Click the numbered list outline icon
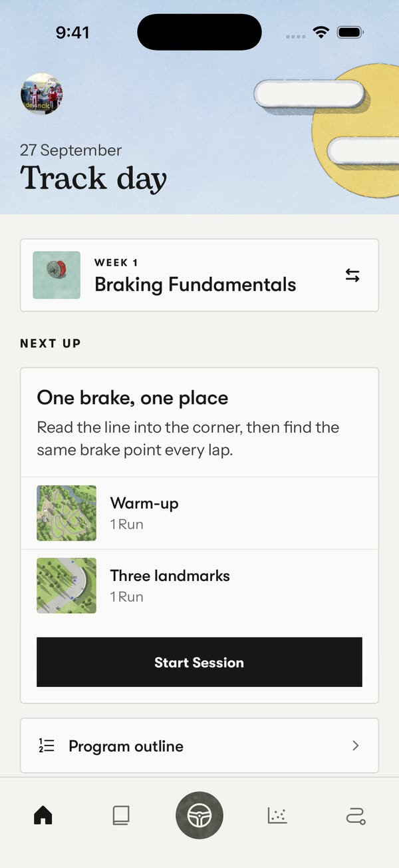Screen dimensions: 399x868 pos(47,746)
